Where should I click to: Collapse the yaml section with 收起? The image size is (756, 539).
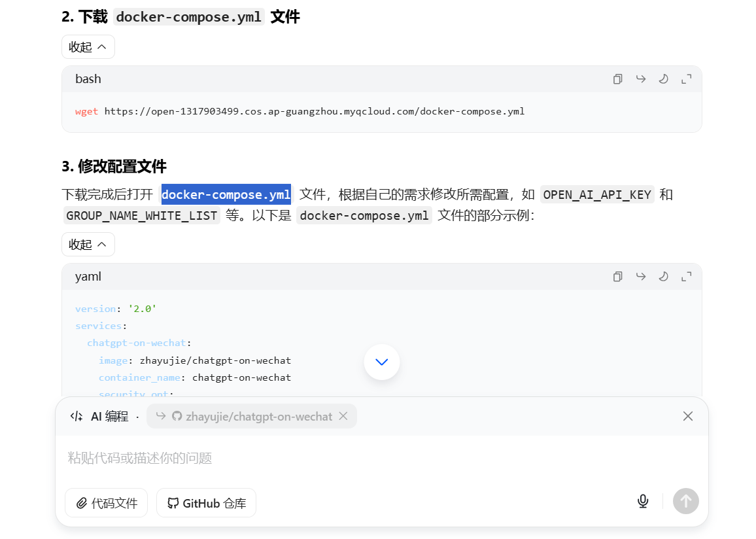click(x=88, y=245)
